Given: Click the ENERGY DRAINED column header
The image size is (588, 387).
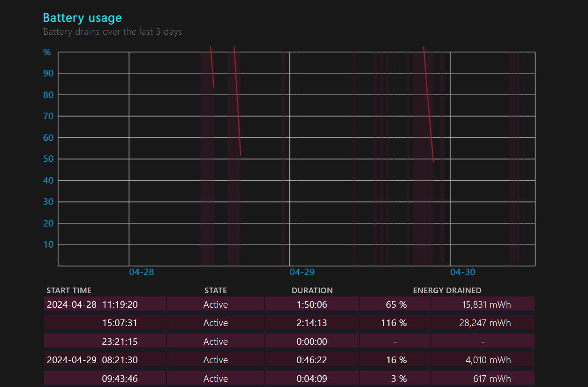Looking at the screenshot, I should pos(447,290).
